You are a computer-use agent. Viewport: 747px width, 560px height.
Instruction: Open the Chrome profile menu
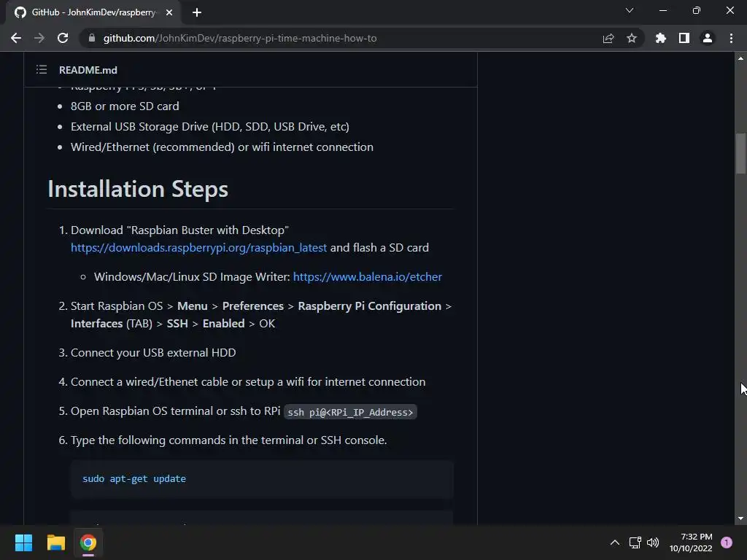pyautogui.click(x=708, y=38)
